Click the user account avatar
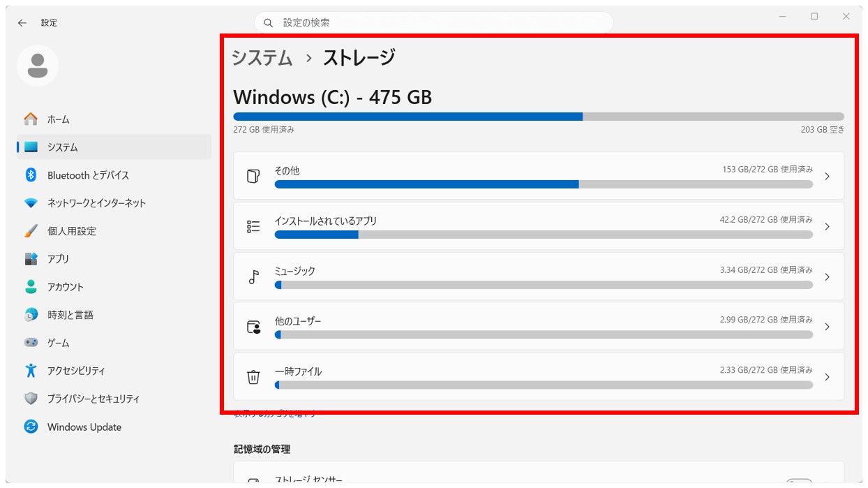Viewport: 868px width, 488px height. (x=38, y=65)
